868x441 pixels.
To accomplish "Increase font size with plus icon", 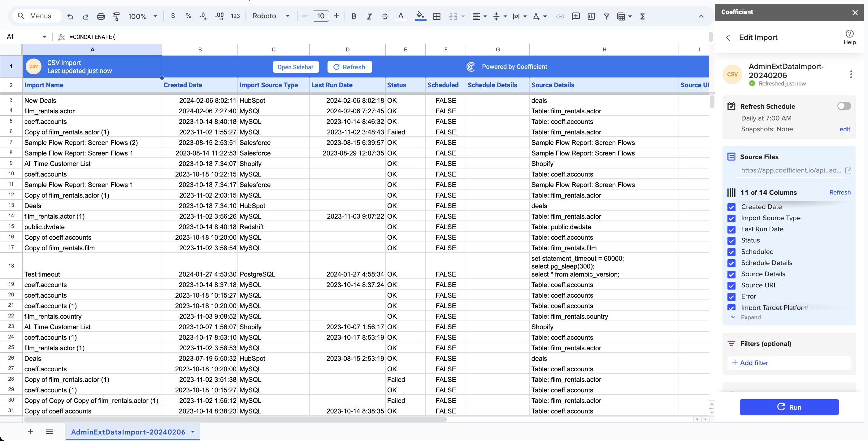I will [x=336, y=16].
